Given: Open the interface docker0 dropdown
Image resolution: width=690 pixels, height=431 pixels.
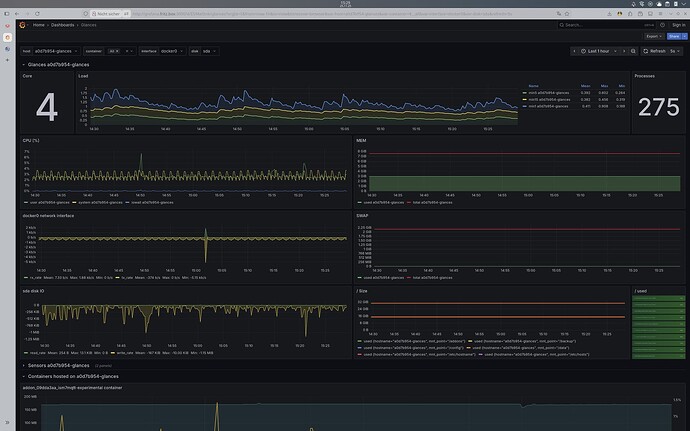Looking at the screenshot, I should [172, 51].
